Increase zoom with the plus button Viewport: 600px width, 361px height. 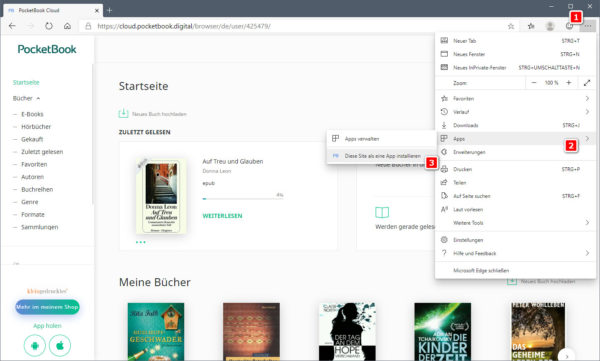[x=569, y=83]
